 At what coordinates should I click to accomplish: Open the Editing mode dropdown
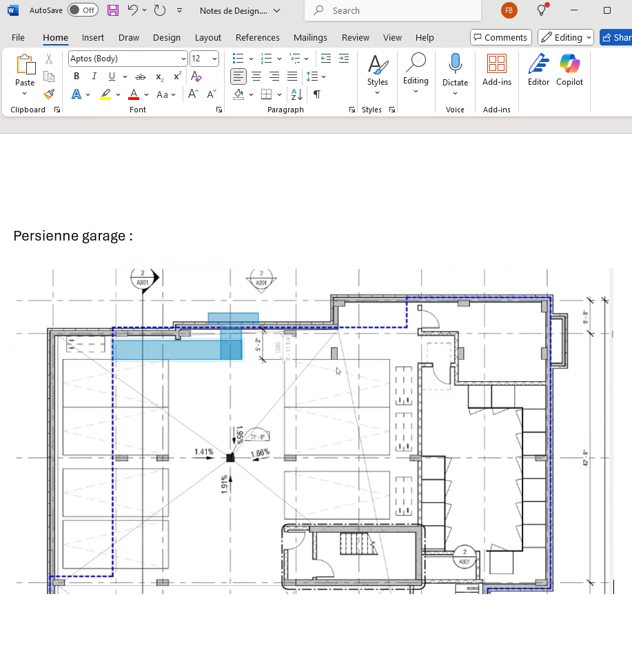pyautogui.click(x=565, y=37)
